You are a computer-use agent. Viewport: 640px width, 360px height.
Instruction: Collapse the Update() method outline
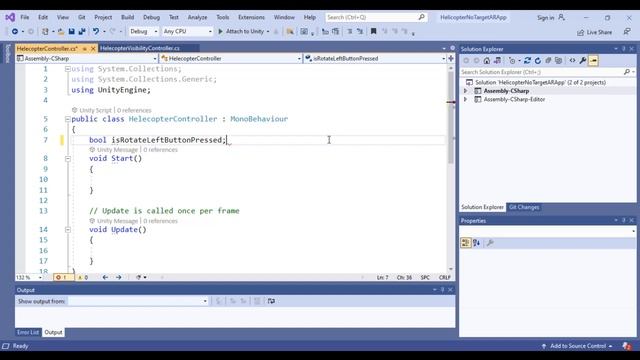[68, 230]
